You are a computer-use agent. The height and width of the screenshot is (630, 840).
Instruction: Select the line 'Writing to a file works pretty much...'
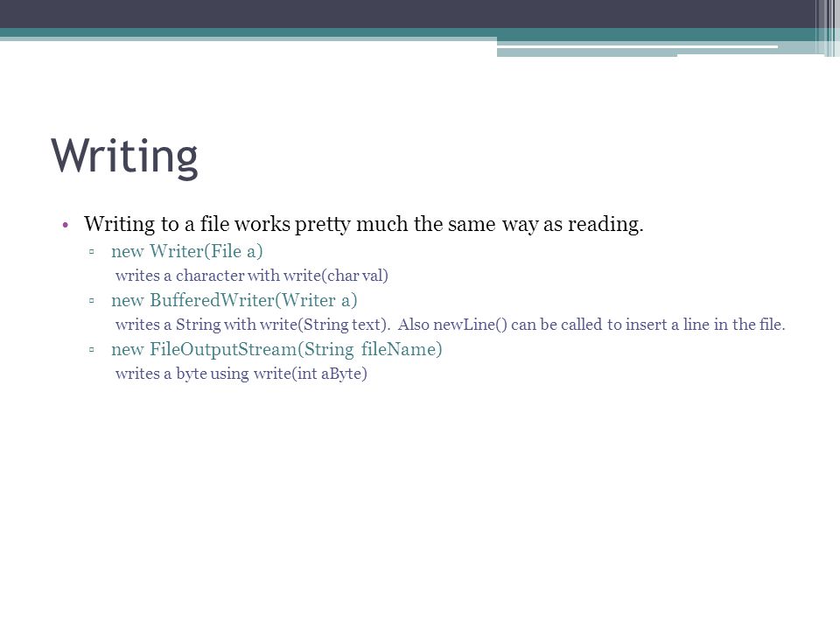(x=363, y=224)
